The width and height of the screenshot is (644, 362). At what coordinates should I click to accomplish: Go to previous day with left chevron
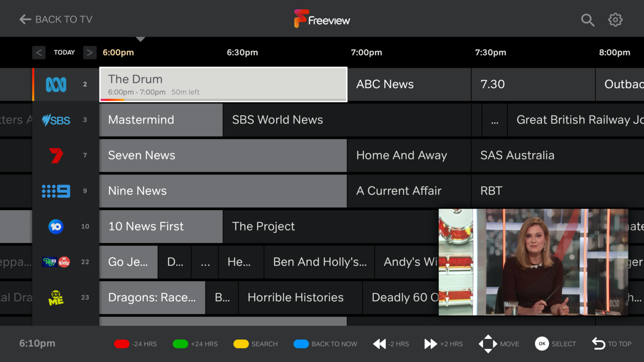[x=39, y=52]
